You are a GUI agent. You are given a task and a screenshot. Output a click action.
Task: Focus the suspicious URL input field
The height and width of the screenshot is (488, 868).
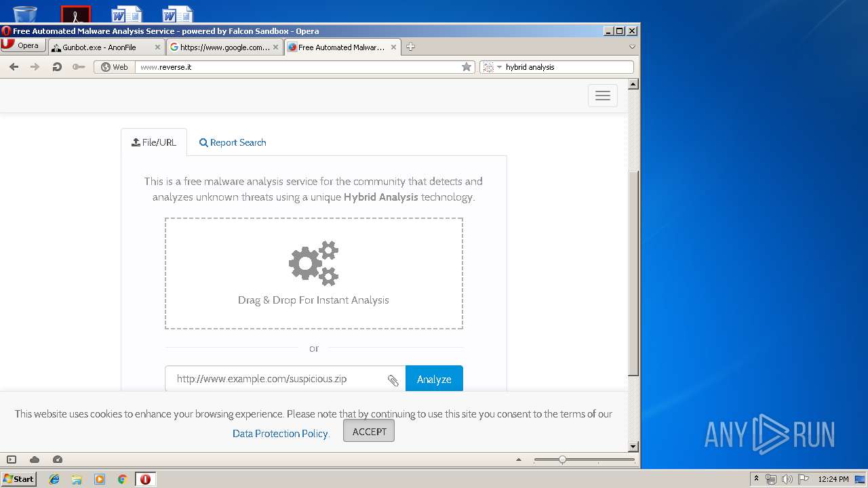(285, 379)
